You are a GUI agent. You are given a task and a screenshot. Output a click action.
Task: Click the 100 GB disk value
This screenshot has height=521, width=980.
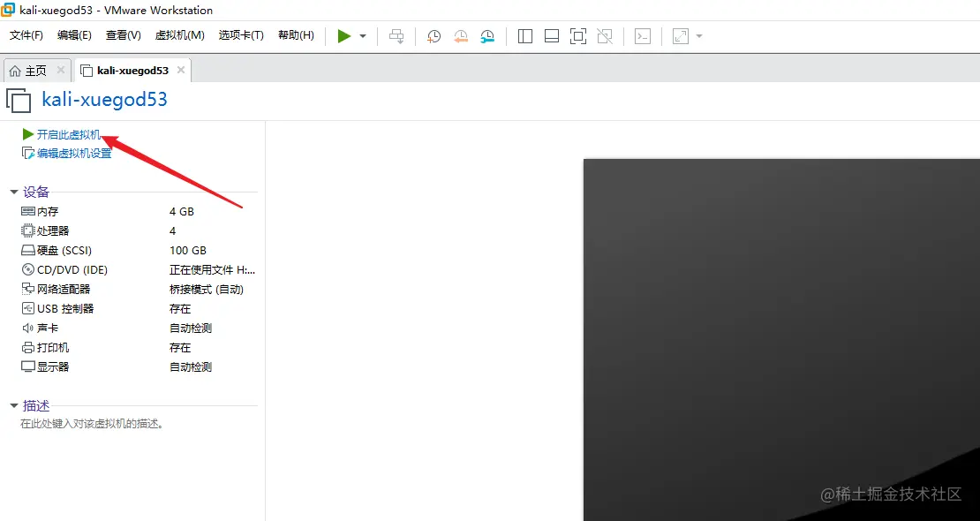click(x=187, y=250)
